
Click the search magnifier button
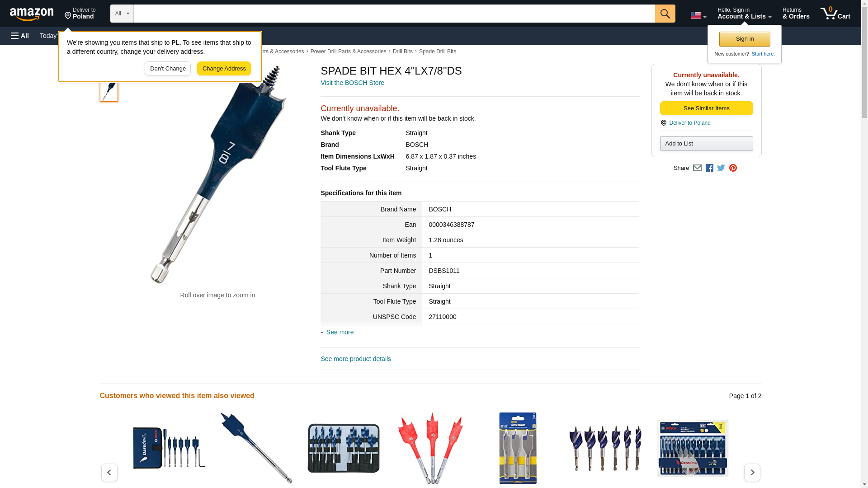665,14
